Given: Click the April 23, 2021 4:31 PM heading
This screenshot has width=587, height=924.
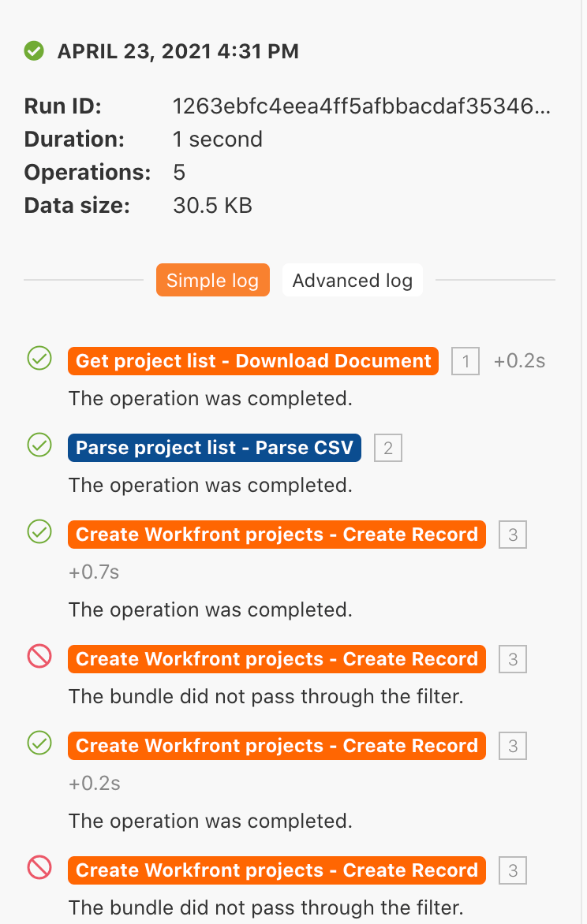Looking at the screenshot, I should (178, 52).
